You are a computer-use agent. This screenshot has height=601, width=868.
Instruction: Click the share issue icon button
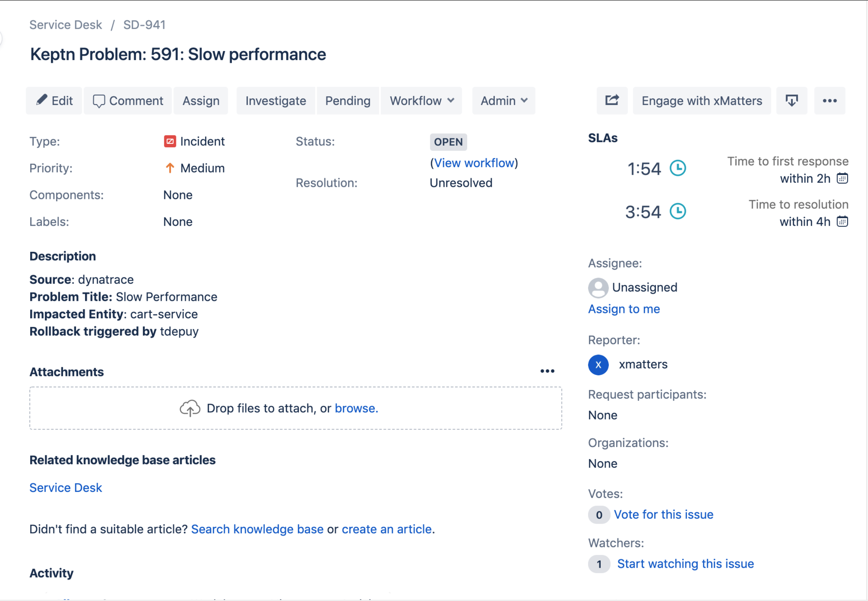coord(612,100)
